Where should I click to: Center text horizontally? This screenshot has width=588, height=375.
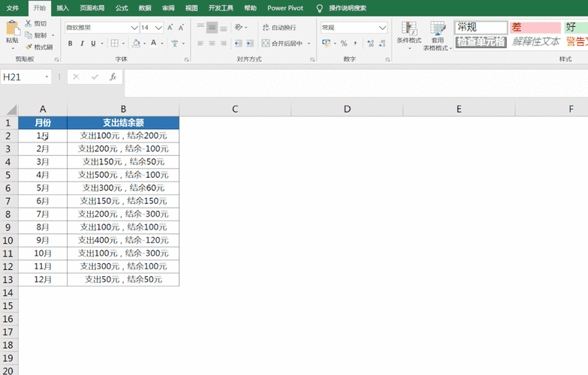tap(212, 43)
